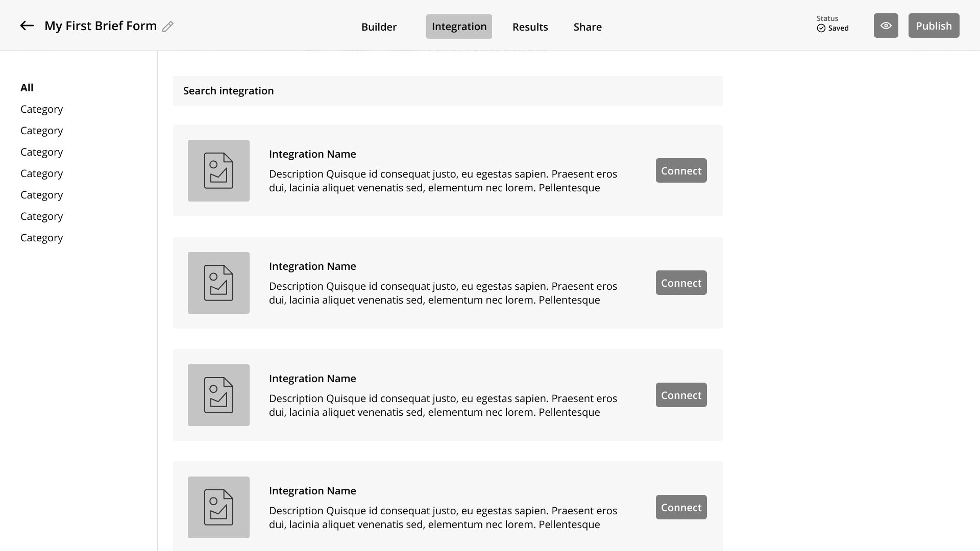Click the Search integration input field
Image resolution: width=980 pixels, height=551 pixels.
tap(448, 90)
